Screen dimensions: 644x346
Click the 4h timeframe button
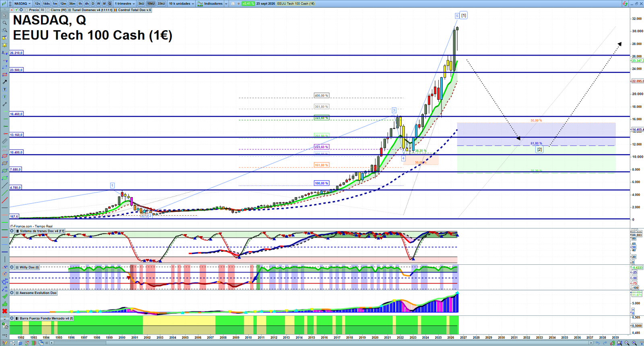[x=87, y=4]
